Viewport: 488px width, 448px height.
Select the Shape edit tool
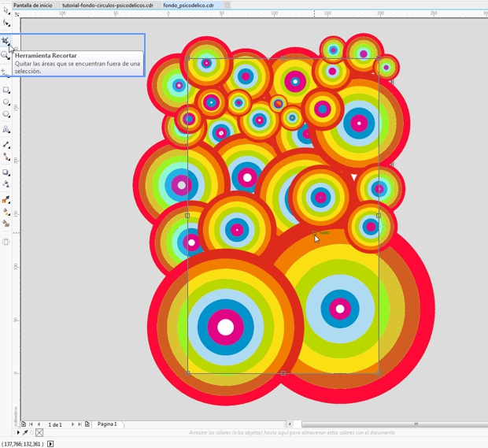tap(6, 24)
